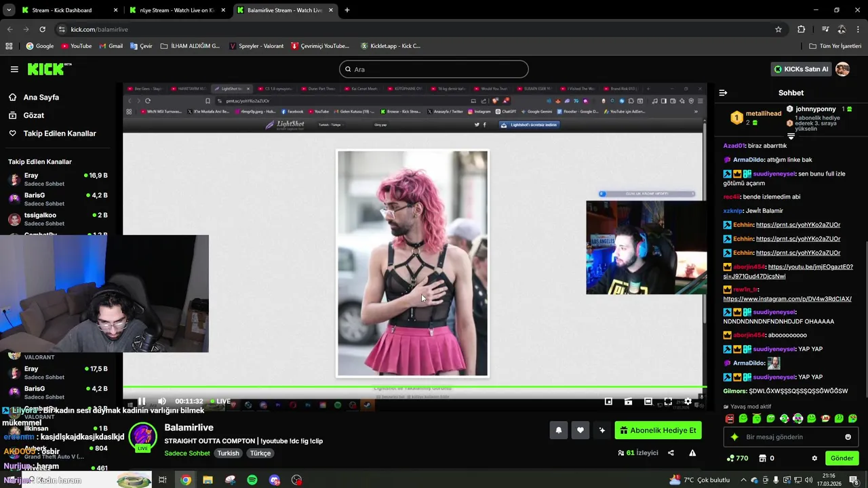Open Gözat browse page

pyautogui.click(x=33, y=115)
